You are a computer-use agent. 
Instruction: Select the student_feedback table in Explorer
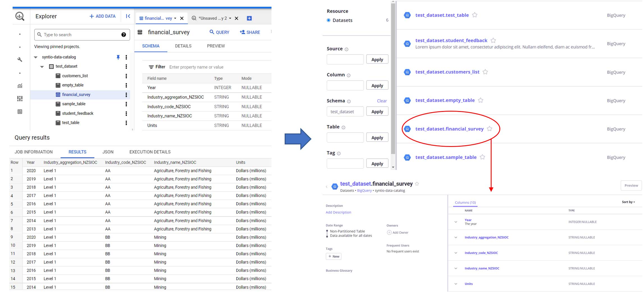(x=77, y=114)
